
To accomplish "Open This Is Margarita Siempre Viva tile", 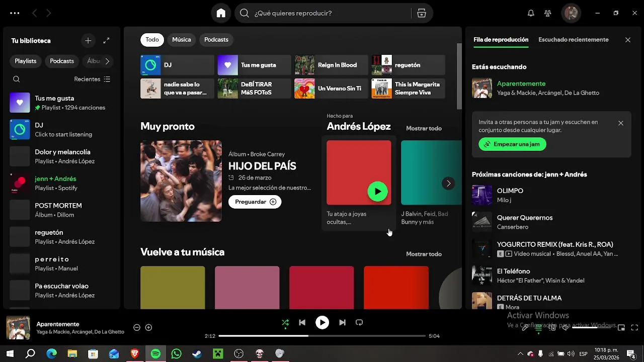I will 408,88.
